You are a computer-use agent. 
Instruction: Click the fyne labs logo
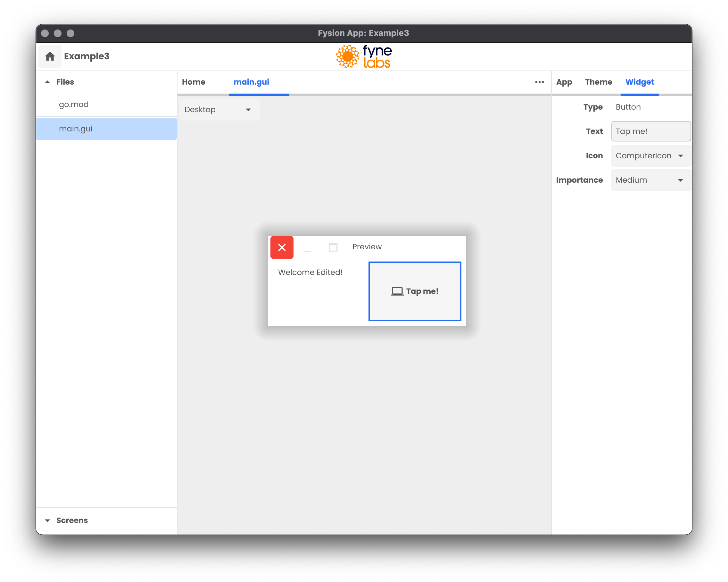(364, 56)
